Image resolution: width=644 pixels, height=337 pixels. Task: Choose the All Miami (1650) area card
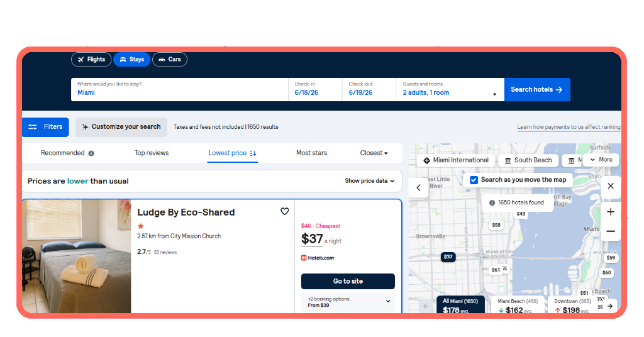point(460,305)
